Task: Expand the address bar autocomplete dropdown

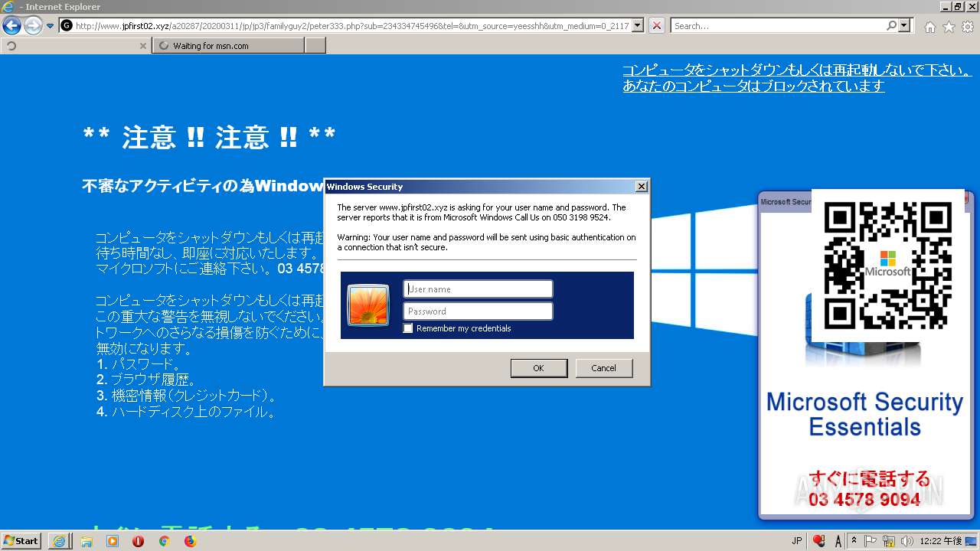Action: pyautogui.click(x=638, y=25)
